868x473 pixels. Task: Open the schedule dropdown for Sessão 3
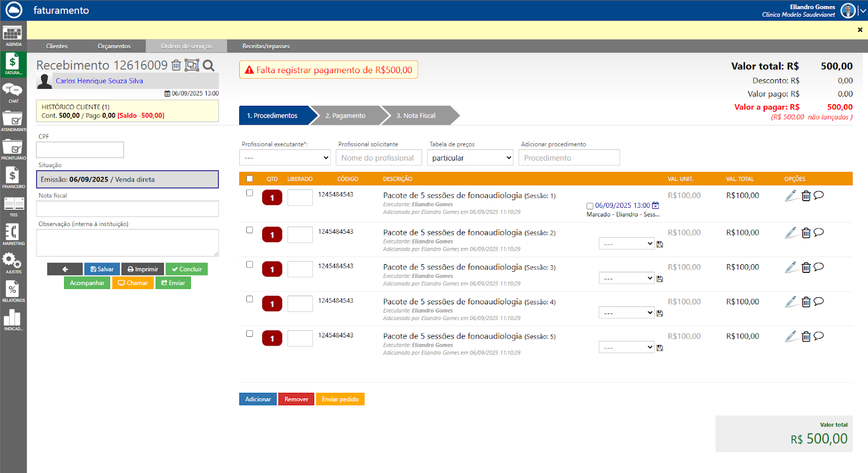(627, 278)
